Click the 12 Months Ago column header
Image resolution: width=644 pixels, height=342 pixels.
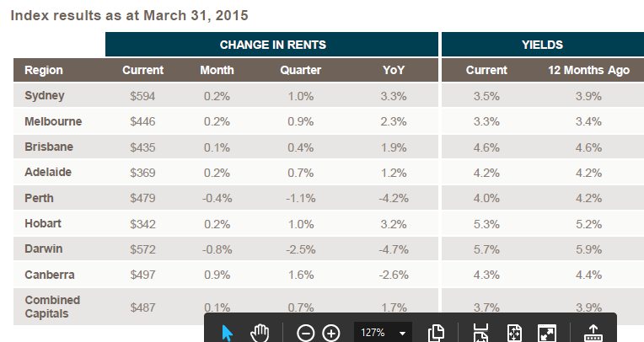click(588, 70)
